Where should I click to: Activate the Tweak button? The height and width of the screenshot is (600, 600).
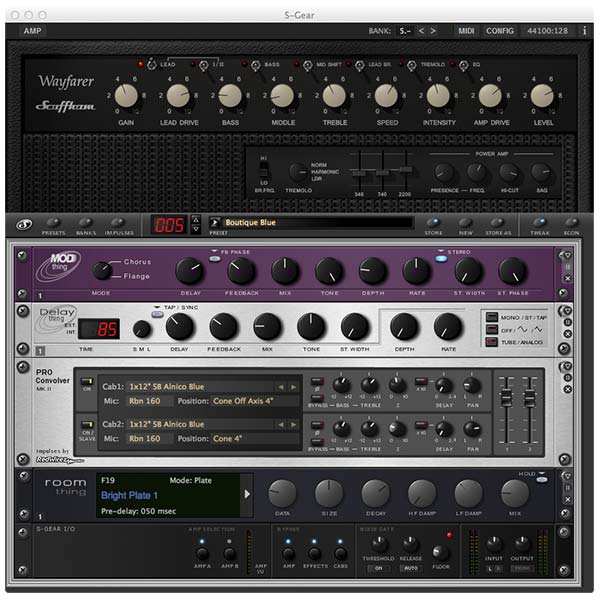point(540,223)
